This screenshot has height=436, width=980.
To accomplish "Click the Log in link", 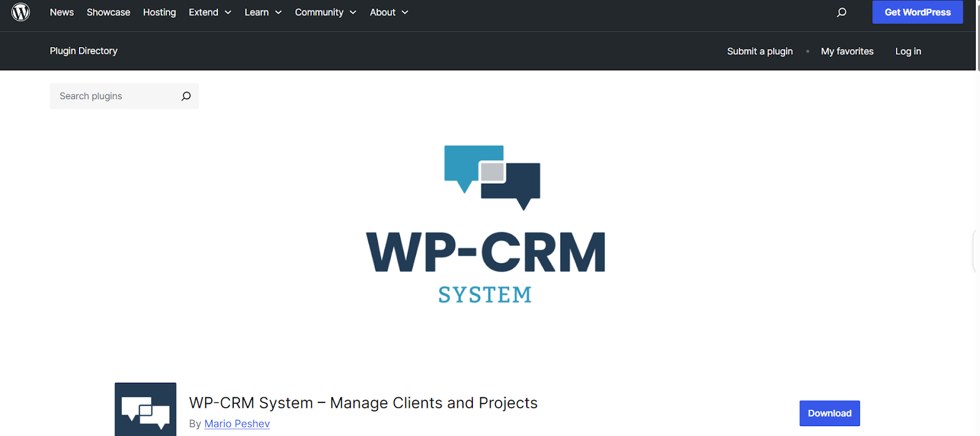I will pos(908,51).
